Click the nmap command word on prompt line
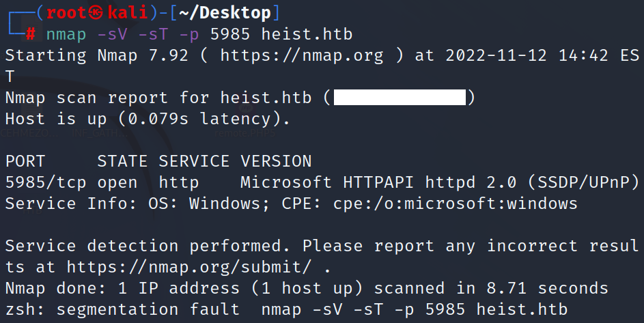Screen dimensions: 644x323 click(66, 34)
